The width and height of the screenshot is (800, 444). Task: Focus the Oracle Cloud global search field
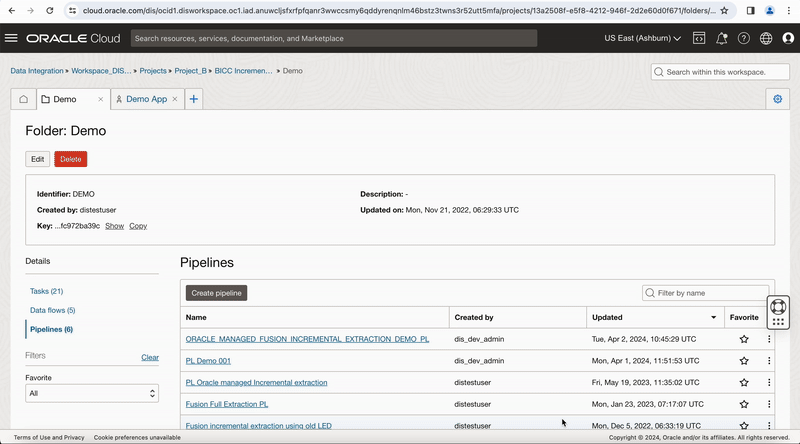click(x=334, y=38)
